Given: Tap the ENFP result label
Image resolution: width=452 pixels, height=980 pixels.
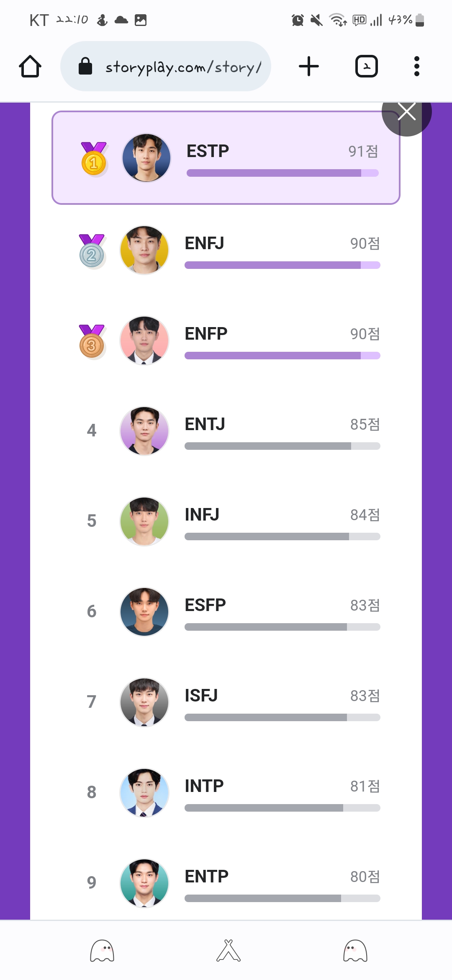Looking at the screenshot, I should 206,334.
